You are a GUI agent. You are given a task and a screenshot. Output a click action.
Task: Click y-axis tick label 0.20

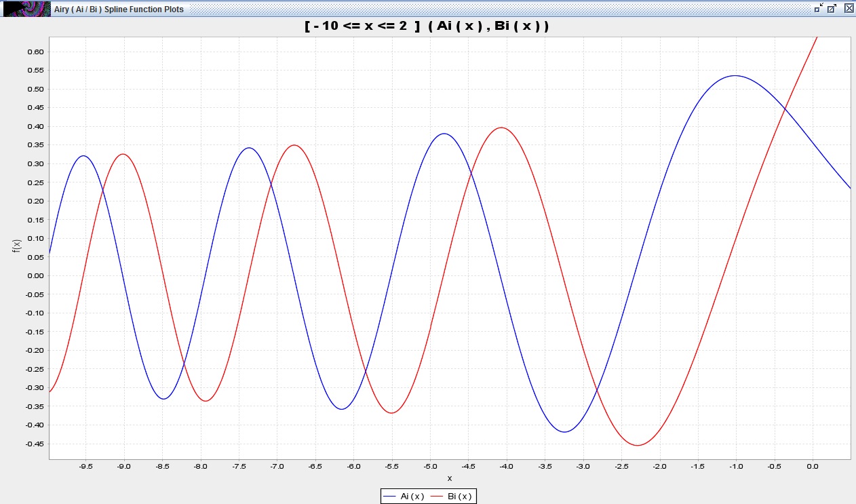[x=36, y=201]
